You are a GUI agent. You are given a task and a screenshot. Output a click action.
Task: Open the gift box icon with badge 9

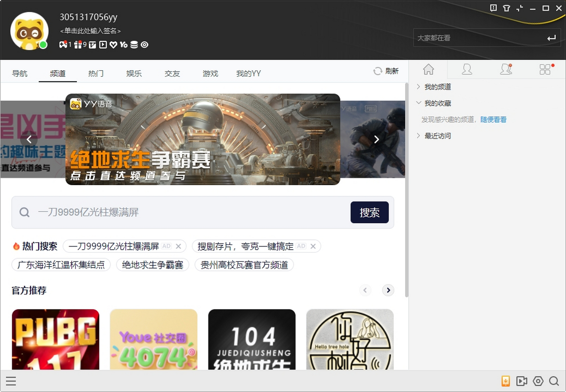click(x=78, y=44)
